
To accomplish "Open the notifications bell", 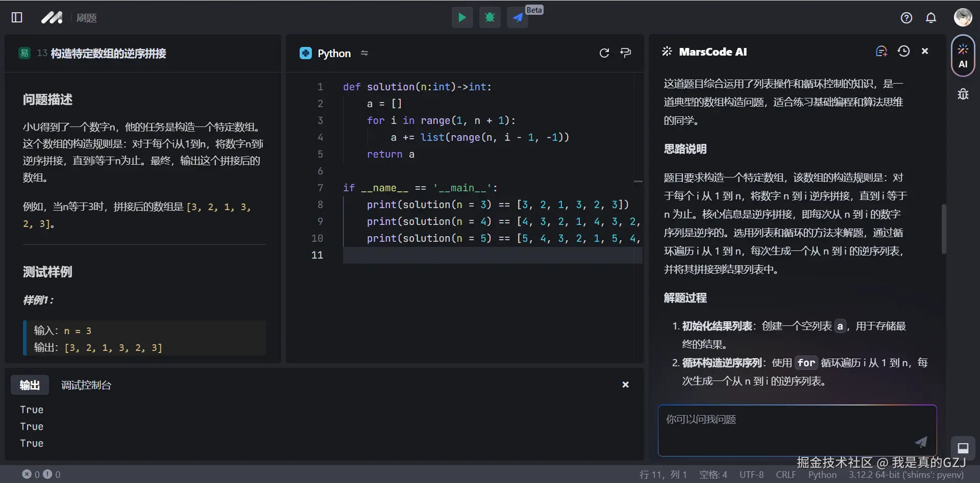I will tap(931, 18).
